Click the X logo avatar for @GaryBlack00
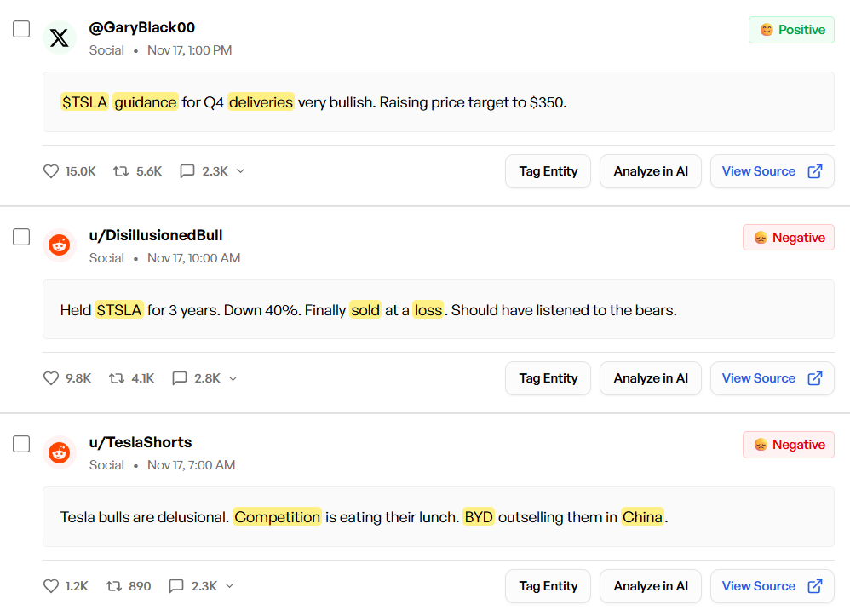The image size is (850, 616). 60,38
